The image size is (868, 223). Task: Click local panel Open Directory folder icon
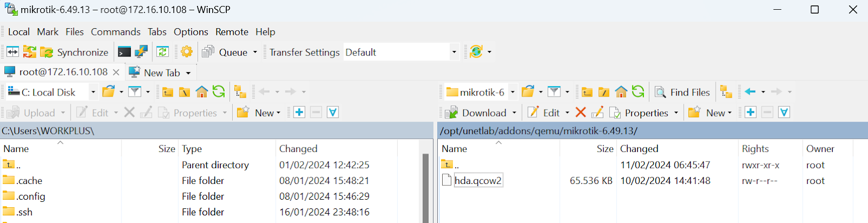click(108, 92)
